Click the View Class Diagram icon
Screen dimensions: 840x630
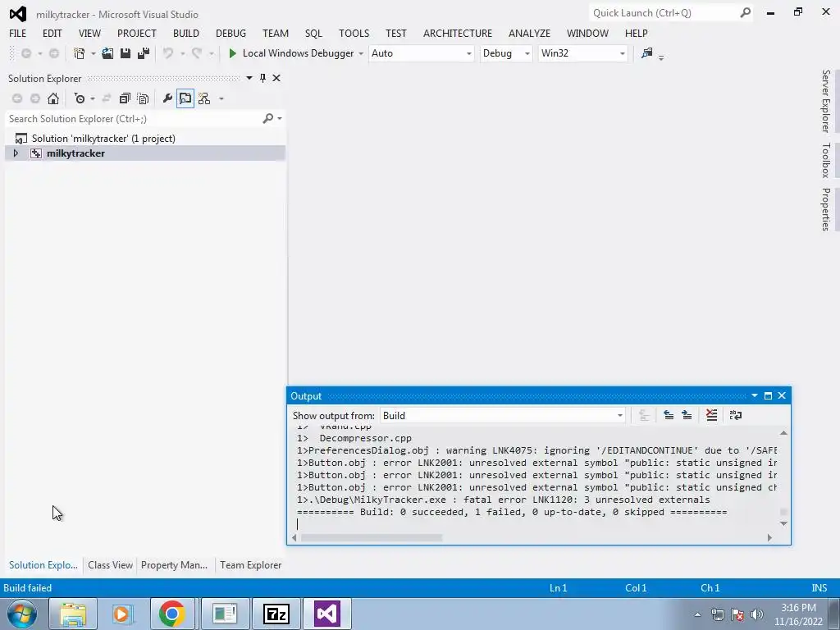coord(204,98)
